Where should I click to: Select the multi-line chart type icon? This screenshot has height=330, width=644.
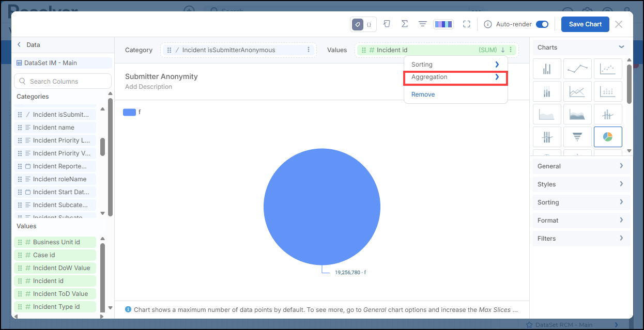577,92
